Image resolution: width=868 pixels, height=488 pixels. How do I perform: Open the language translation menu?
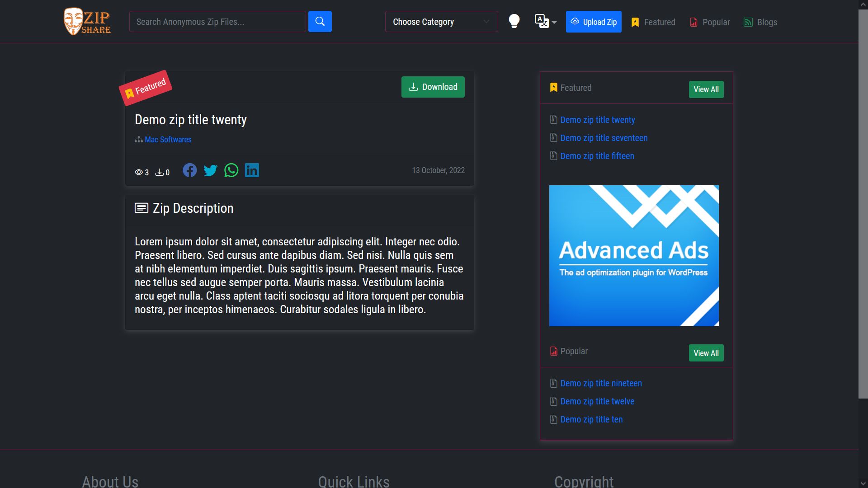tap(541, 21)
